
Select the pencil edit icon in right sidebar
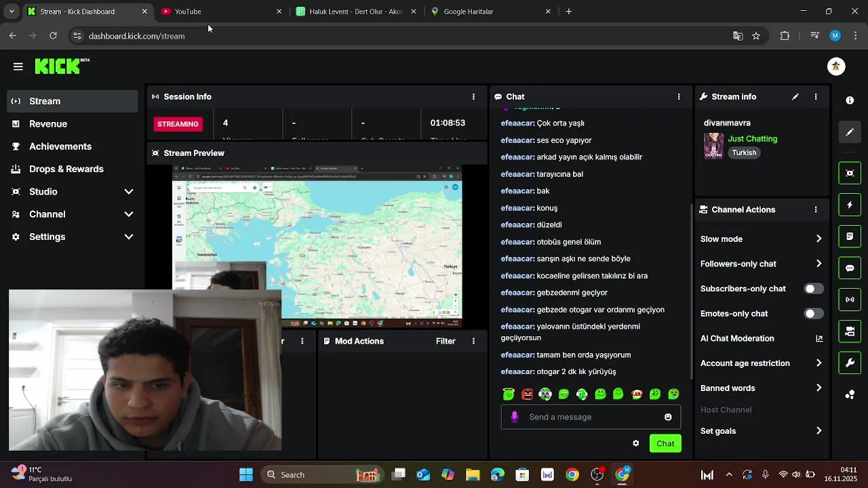click(x=850, y=132)
